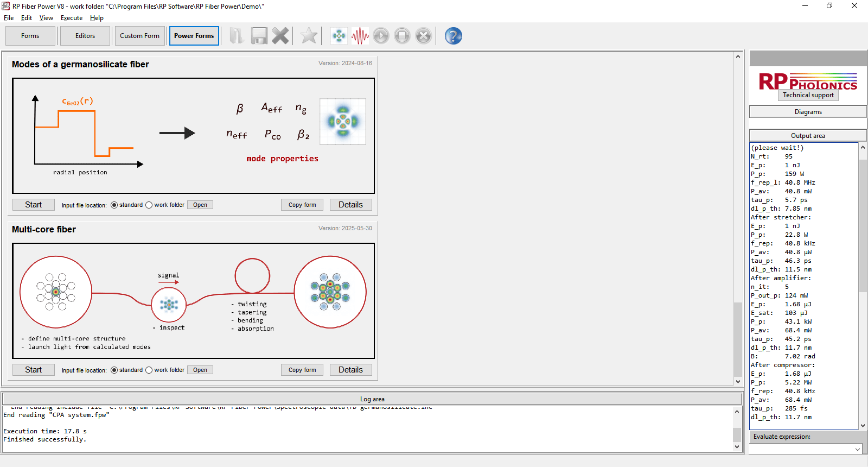Select standard input location for Multi-core fiber
The height and width of the screenshot is (467, 868).
click(x=114, y=370)
